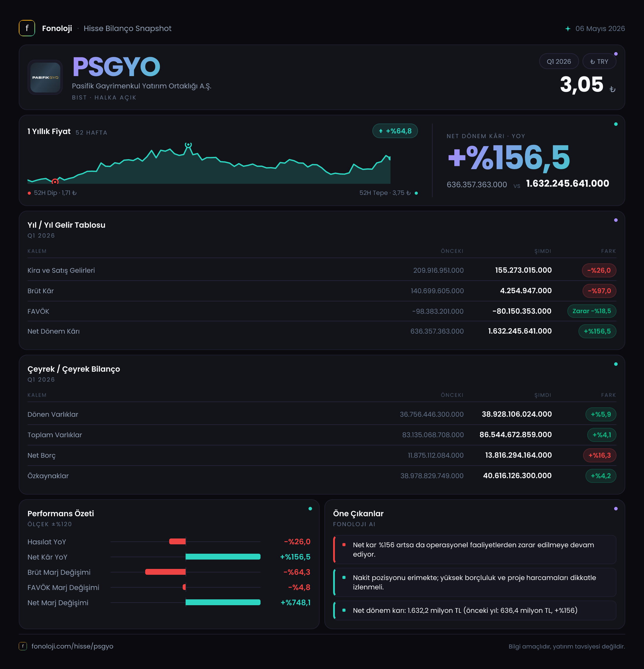Click the red dot beside 52H Dip legend
Viewport: 644px width, 669px height.
(x=29, y=193)
